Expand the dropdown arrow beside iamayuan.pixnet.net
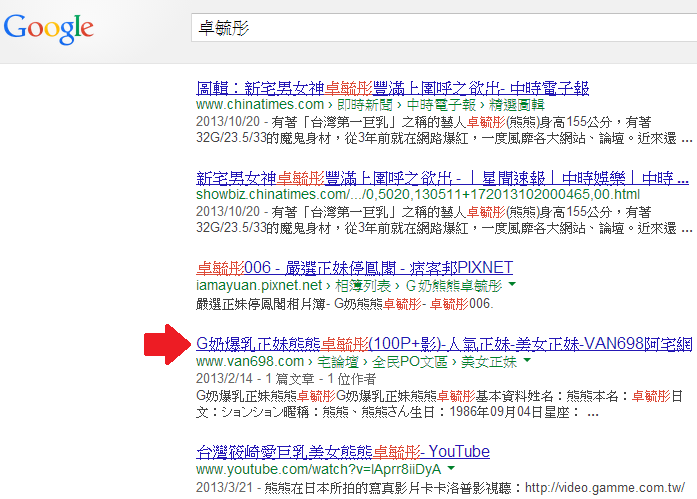This screenshot has width=697, height=499. (512, 284)
